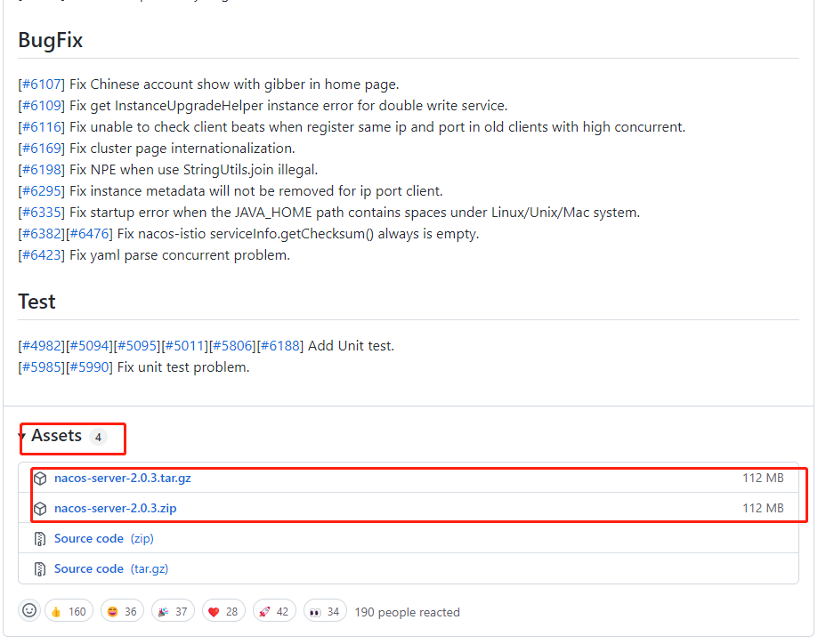Open issue link #4982
Viewport: 834px width, 644px height.
42,346
